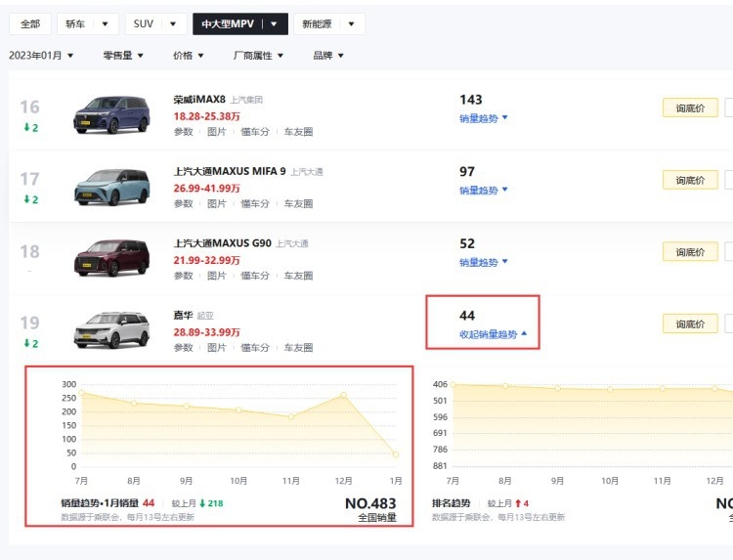Click 询底价 button for 嘉华

click(x=690, y=323)
